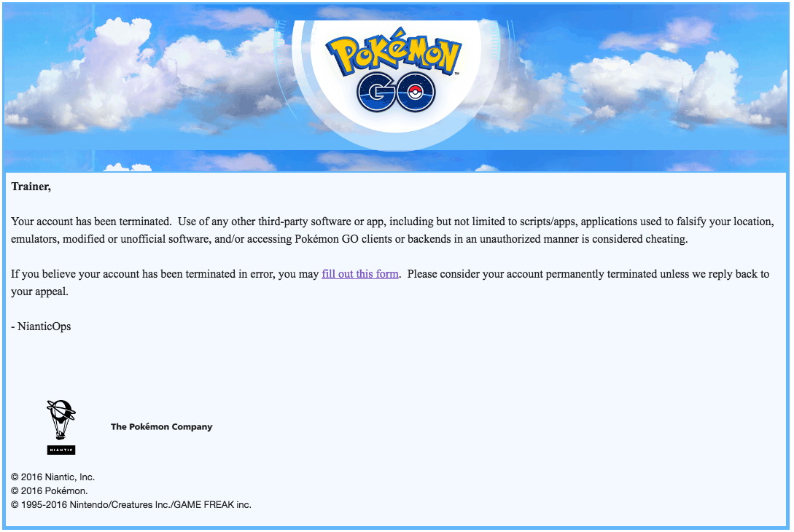Screen dimensions: 794x532
Task: Select the 'Trainer,' greeting text
Action: pos(31,187)
